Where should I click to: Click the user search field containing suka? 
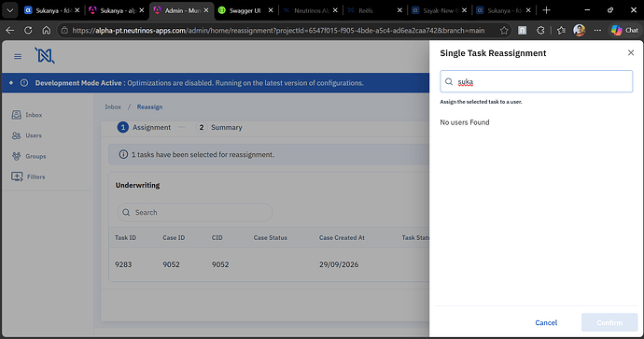537,81
